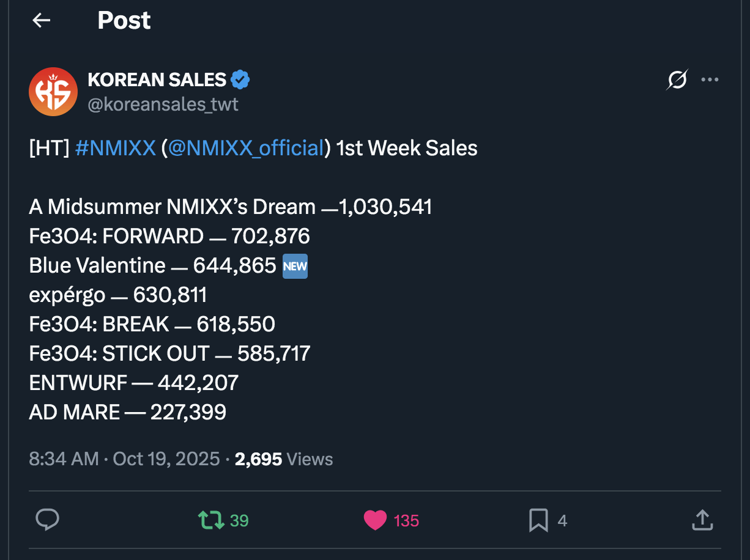
Task: Click the Grok slashed-circle icon
Action: 677,80
